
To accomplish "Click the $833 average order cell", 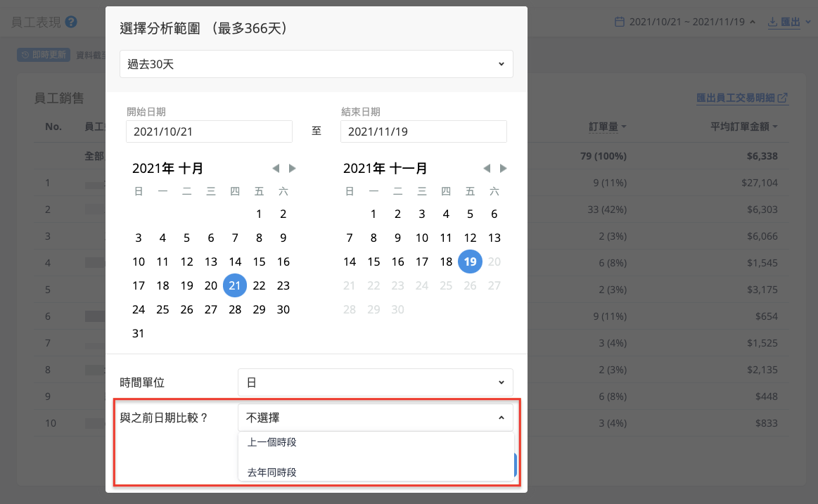I will point(767,423).
